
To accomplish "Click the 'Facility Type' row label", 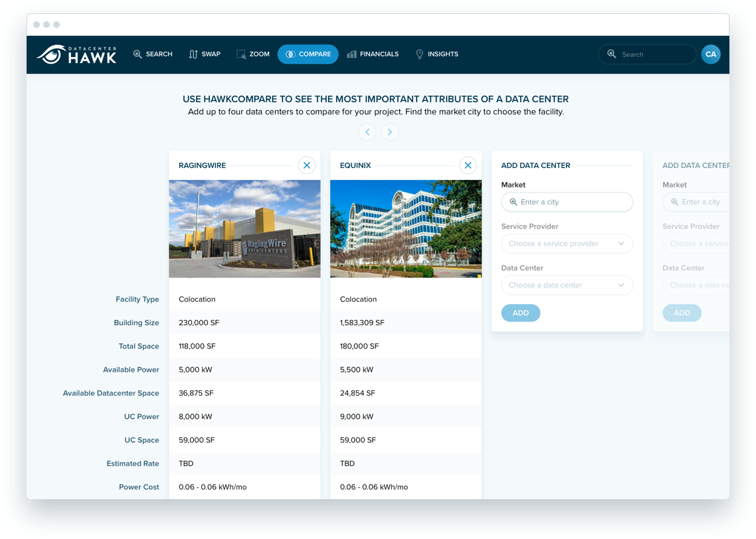I will [x=138, y=299].
